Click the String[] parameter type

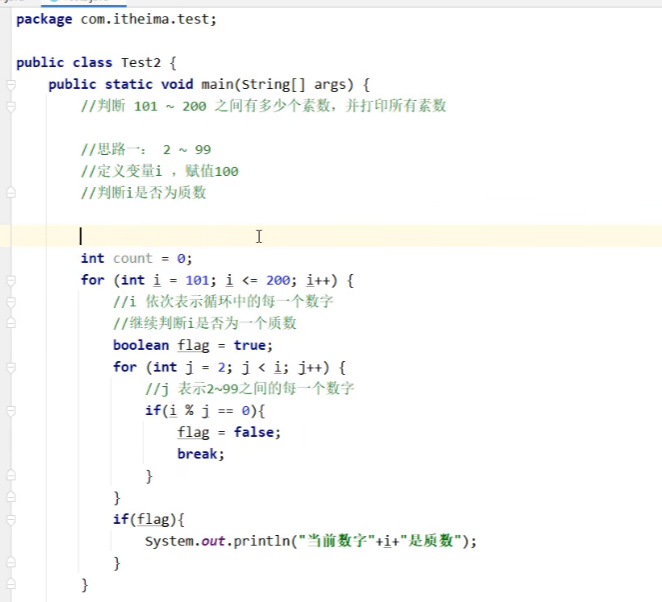click(273, 84)
